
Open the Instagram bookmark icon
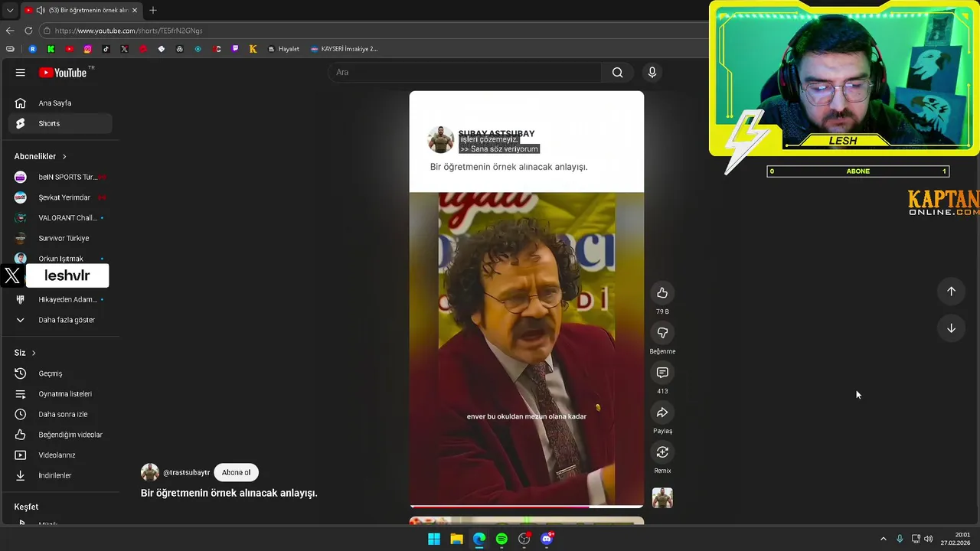(87, 49)
